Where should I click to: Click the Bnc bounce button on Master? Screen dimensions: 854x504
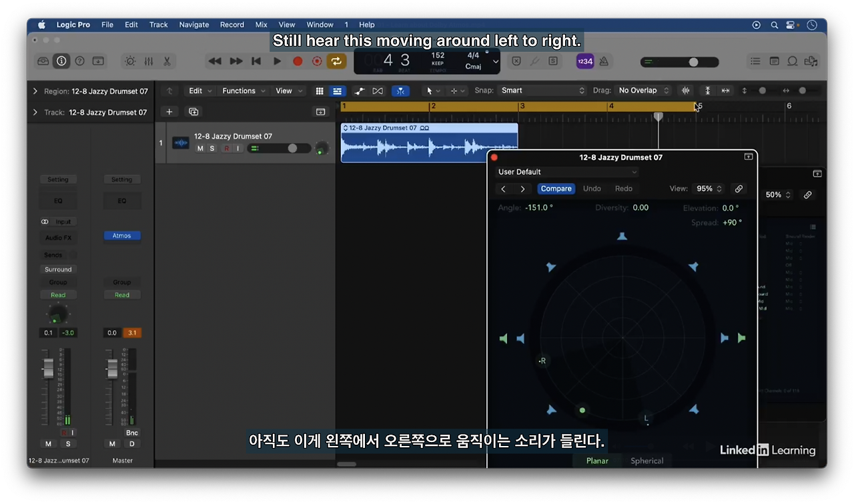[x=132, y=433]
